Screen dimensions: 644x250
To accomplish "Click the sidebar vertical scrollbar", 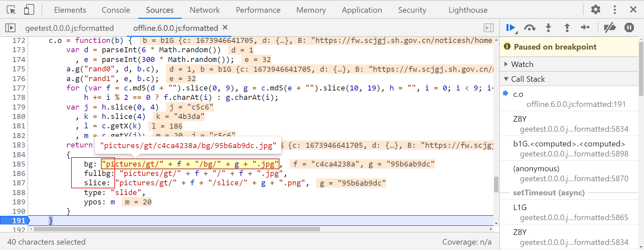I will 641,69.
